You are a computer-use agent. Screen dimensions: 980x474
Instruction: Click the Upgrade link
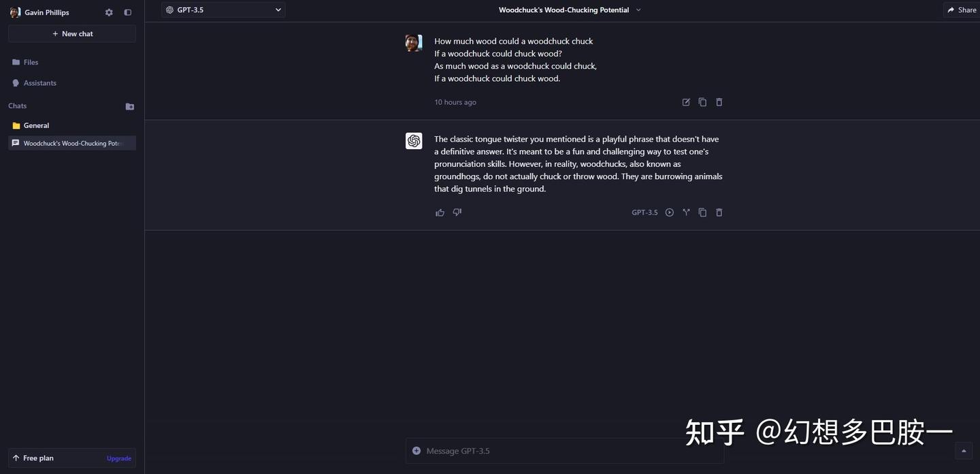[118, 458]
